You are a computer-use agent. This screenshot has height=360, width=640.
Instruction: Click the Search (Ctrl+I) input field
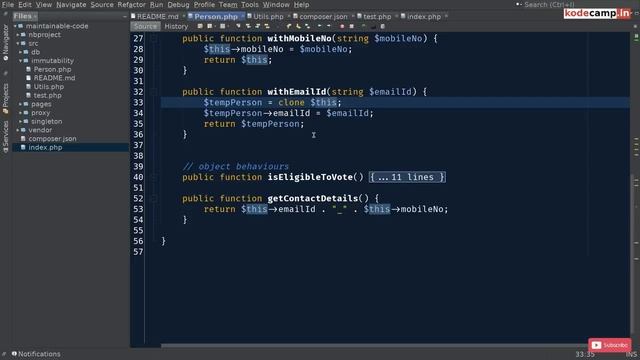click(x=549, y=4)
